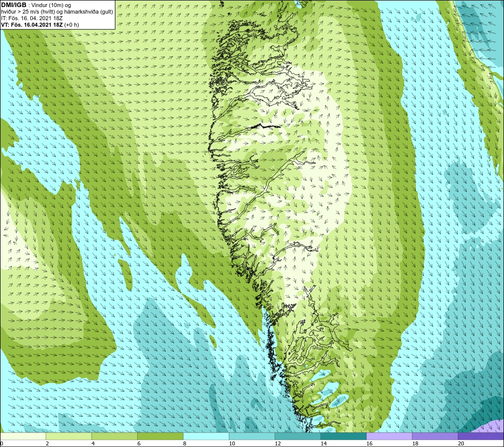Click the legend label '8'

tap(185, 444)
